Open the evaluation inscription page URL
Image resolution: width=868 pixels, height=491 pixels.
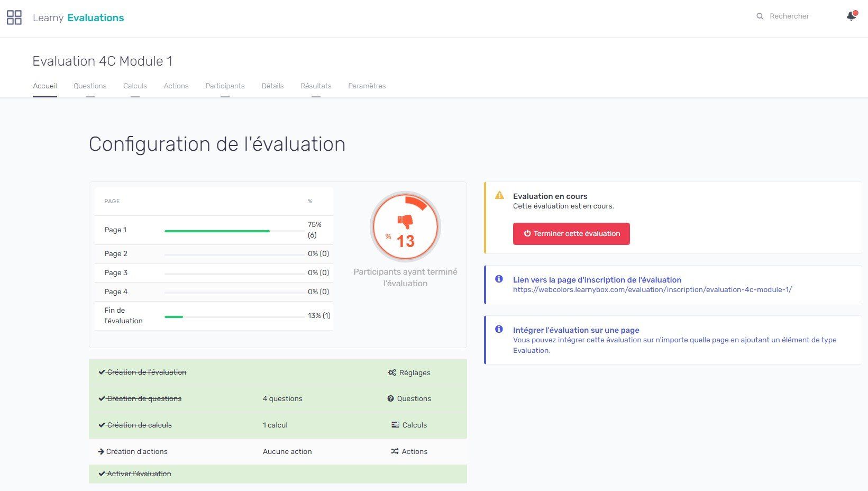(x=652, y=289)
